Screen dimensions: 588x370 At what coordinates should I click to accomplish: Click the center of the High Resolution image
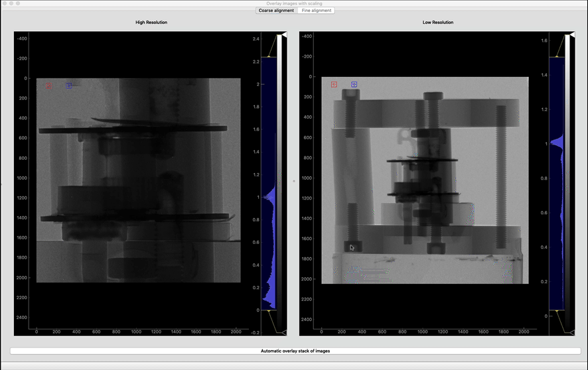click(x=139, y=180)
